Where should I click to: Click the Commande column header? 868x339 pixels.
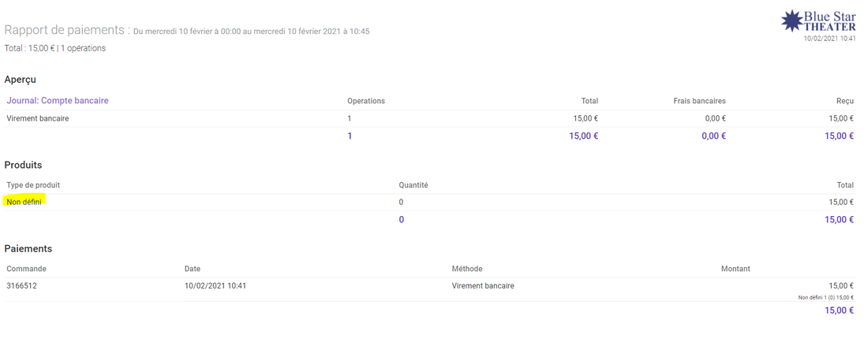[26, 269]
